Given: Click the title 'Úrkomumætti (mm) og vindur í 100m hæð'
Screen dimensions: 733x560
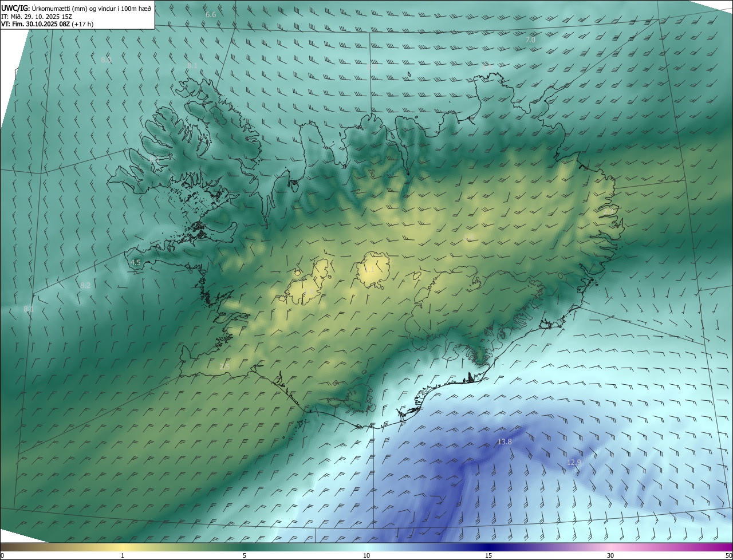Looking at the screenshot, I should pyautogui.click(x=91, y=7).
